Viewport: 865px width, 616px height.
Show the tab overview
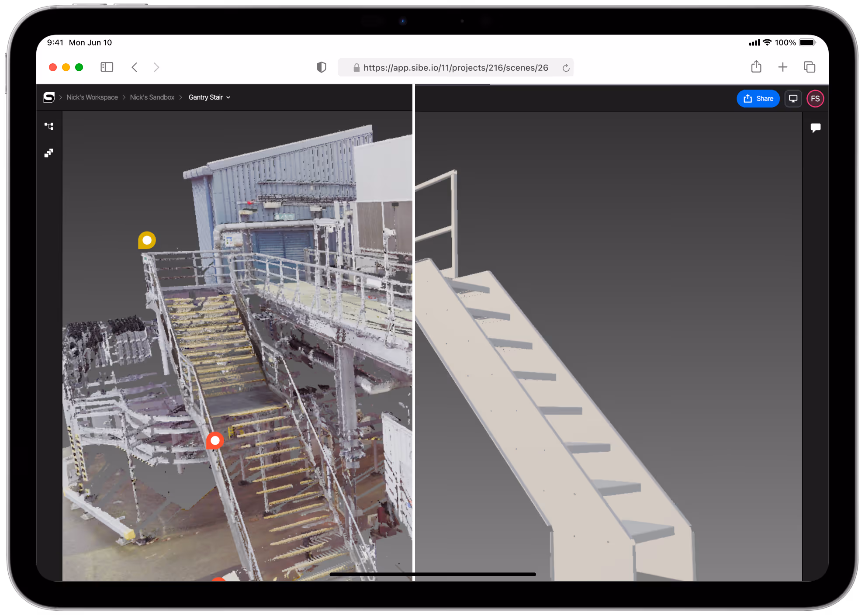pyautogui.click(x=810, y=67)
